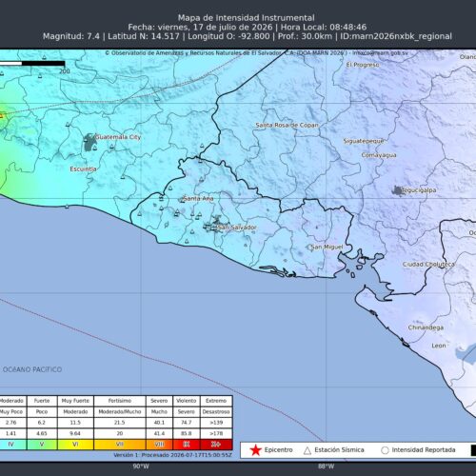Image resolution: width=476 pixels, height=476 pixels.
Task: Click the title "Mapa de Intensidad Instrumental"
Action: click(x=247, y=18)
